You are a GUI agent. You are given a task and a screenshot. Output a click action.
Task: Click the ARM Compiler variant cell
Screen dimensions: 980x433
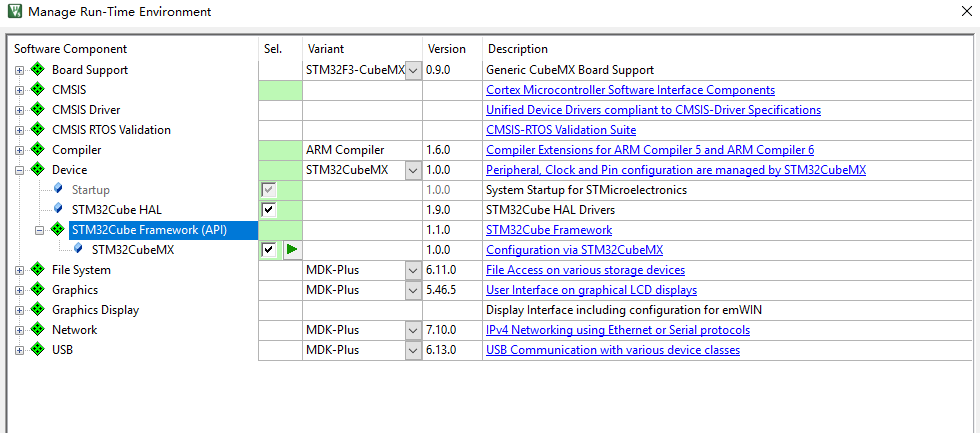[x=362, y=150]
